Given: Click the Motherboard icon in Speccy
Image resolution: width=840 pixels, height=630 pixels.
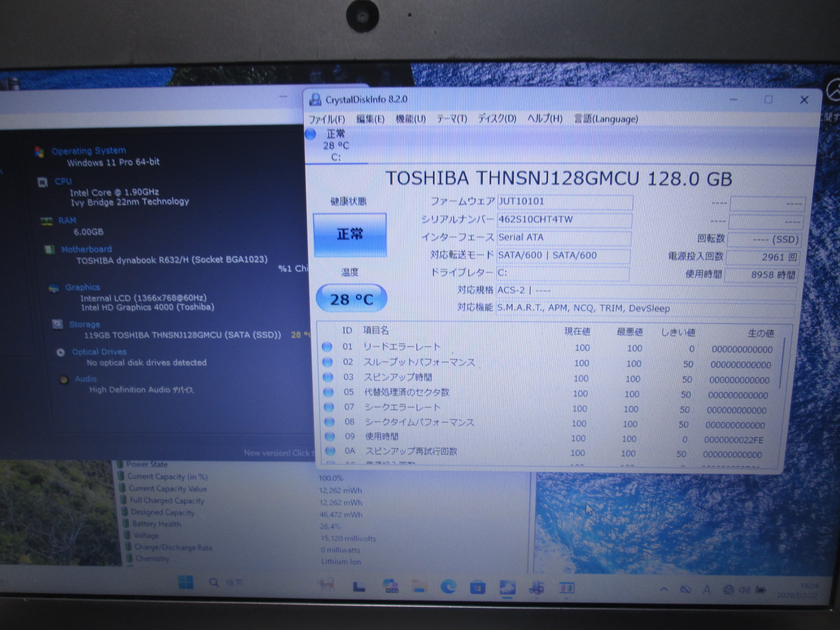Looking at the screenshot, I should click(x=50, y=249).
